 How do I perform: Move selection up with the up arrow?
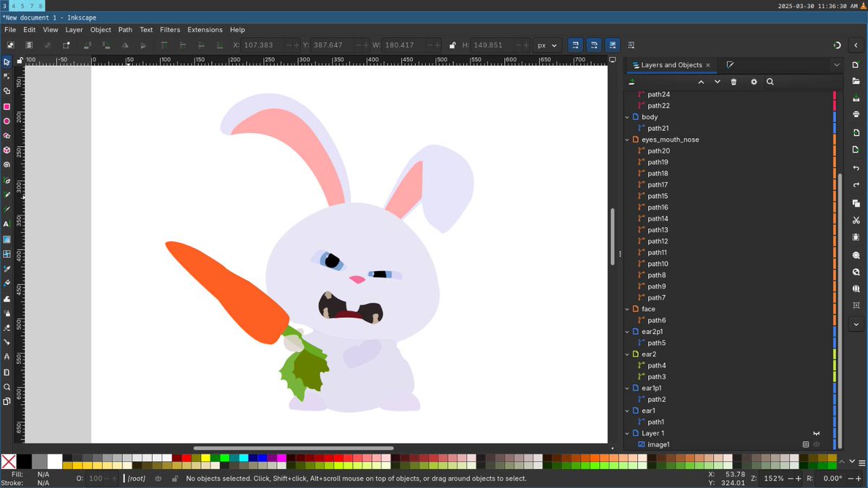(701, 82)
